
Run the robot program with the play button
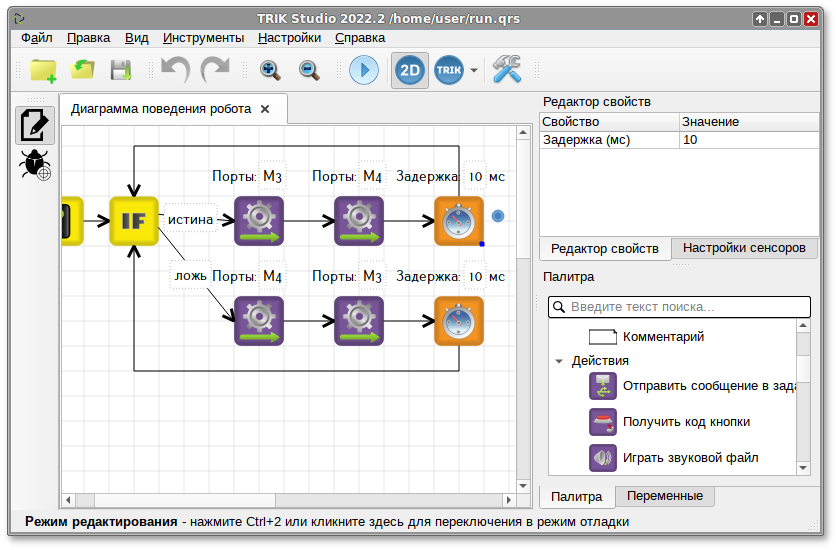[363, 70]
